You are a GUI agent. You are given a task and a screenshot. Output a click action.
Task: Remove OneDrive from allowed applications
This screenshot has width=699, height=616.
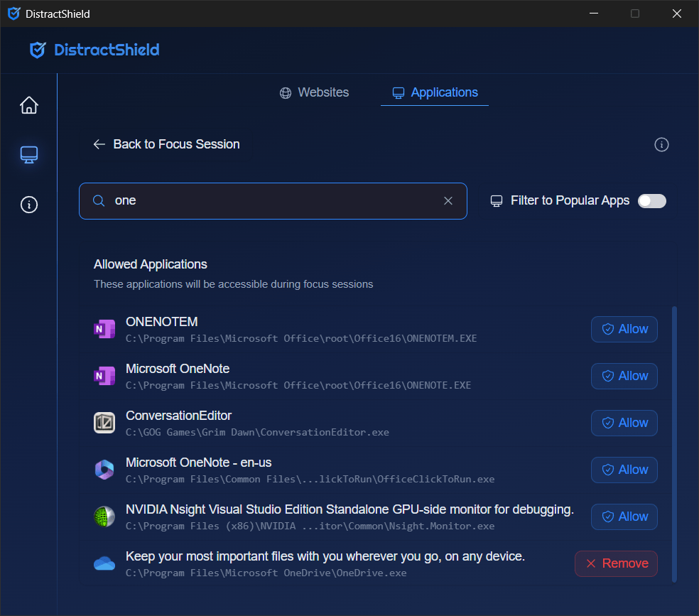point(616,563)
